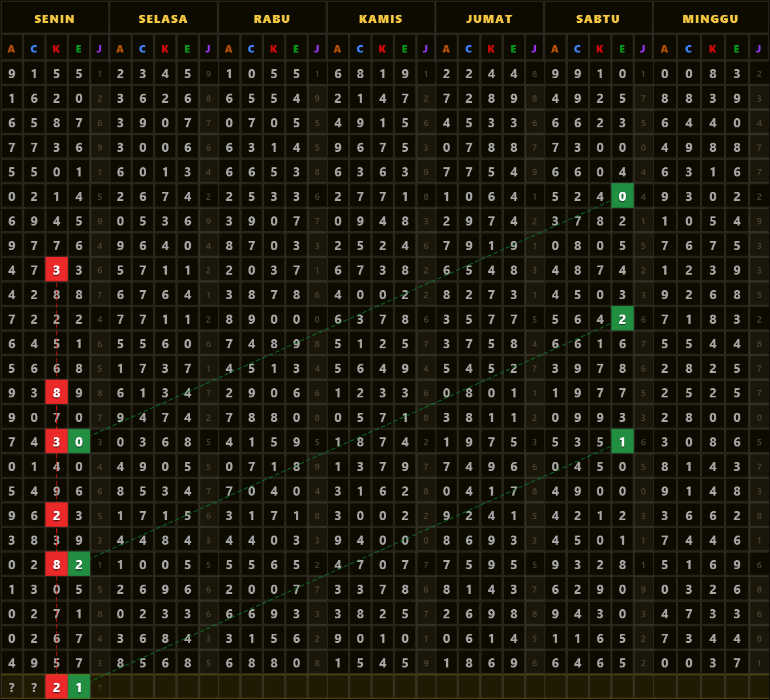
Task: Select the red K column header under SENIN
Action: 56,49
